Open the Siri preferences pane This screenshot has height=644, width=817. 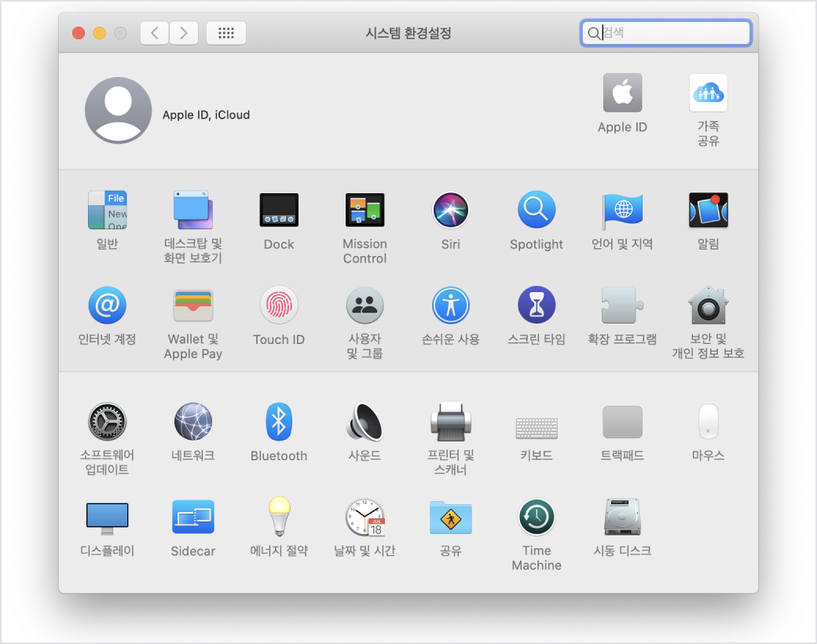[450, 210]
